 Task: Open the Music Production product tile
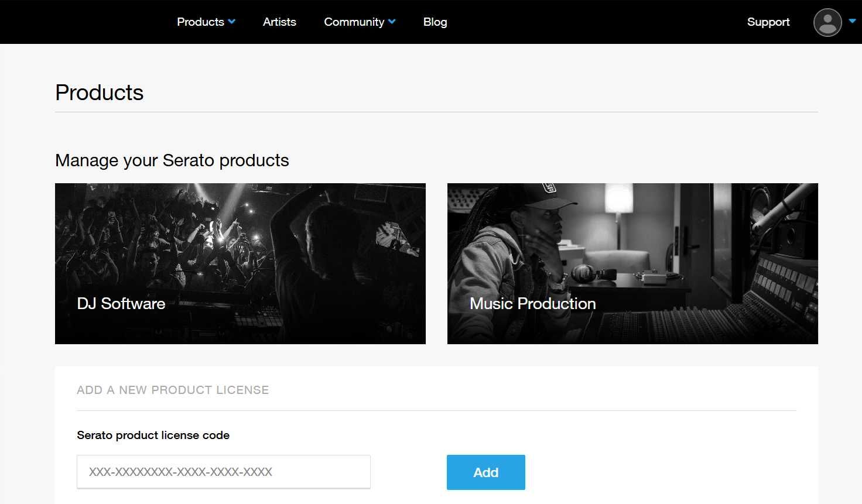tap(632, 263)
